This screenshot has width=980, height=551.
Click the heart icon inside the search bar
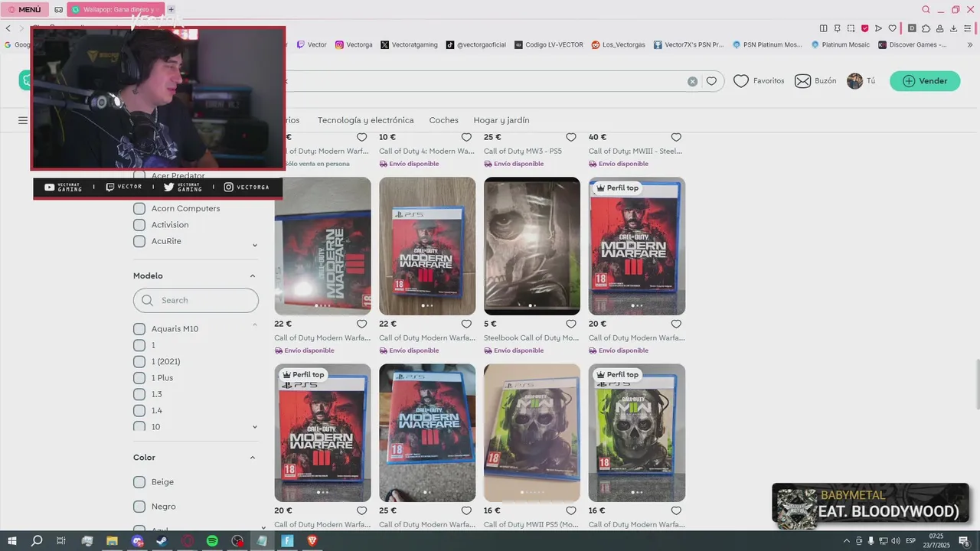(711, 81)
